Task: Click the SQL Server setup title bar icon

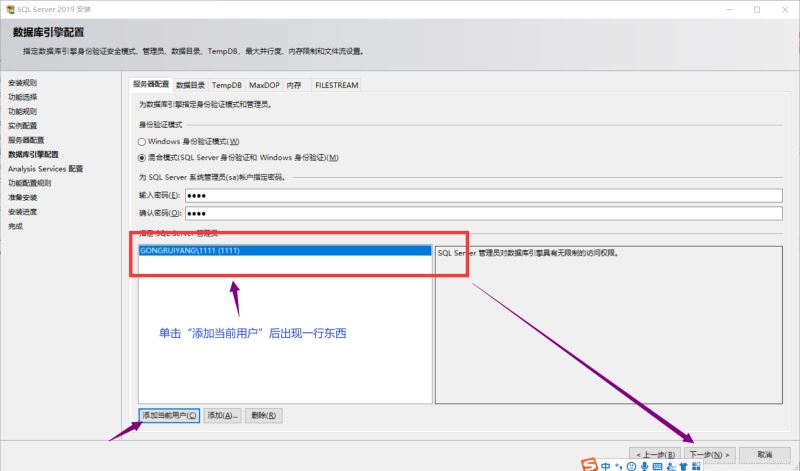Action: [x=10, y=9]
